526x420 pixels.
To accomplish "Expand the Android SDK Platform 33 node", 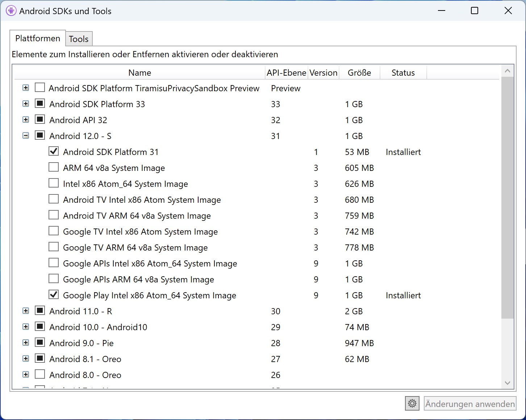I will click(26, 104).
